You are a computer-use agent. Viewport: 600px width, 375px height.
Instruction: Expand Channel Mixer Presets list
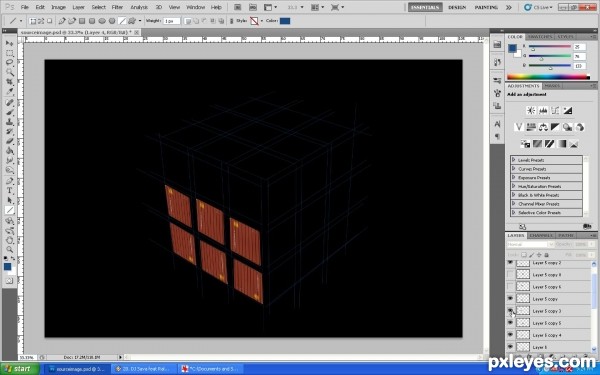514,204
